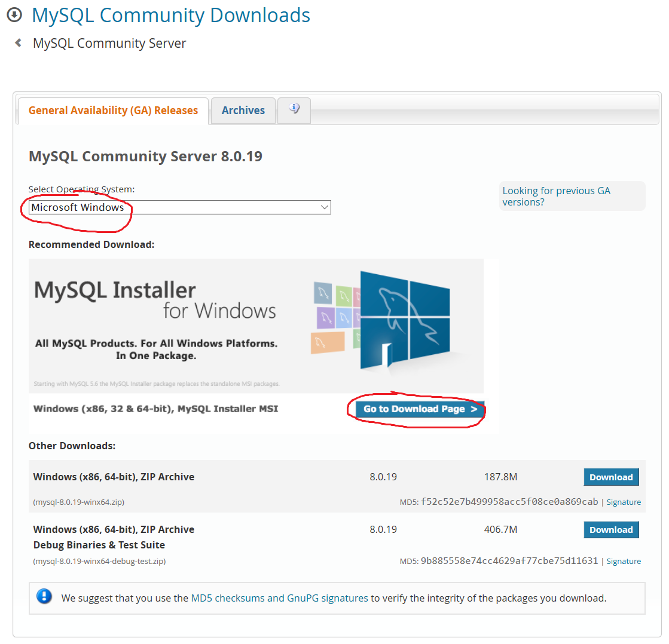
Task: Click the Select Operating System label
Action: (81, 189)
